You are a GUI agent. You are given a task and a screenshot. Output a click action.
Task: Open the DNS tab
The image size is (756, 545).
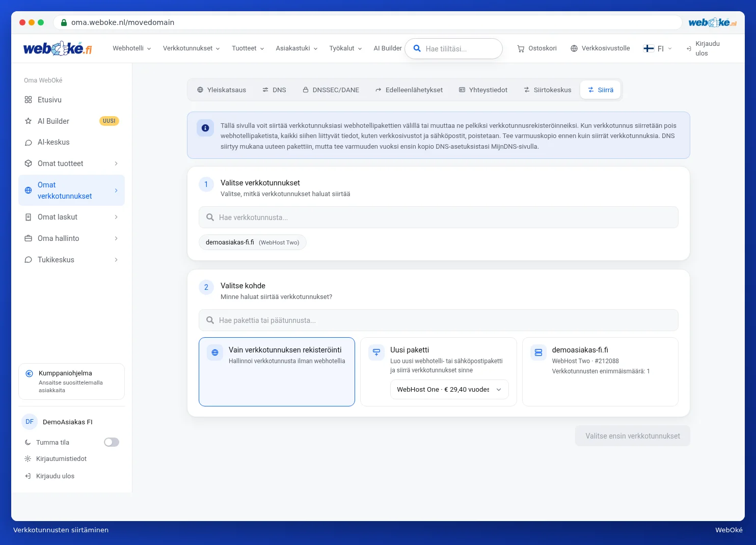pos(275,90)
